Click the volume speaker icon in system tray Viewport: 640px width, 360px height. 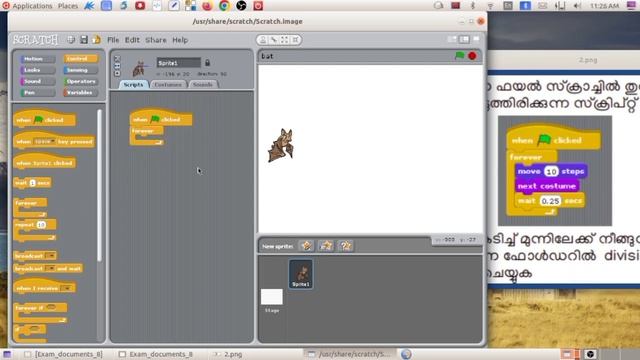pos(577,6)
